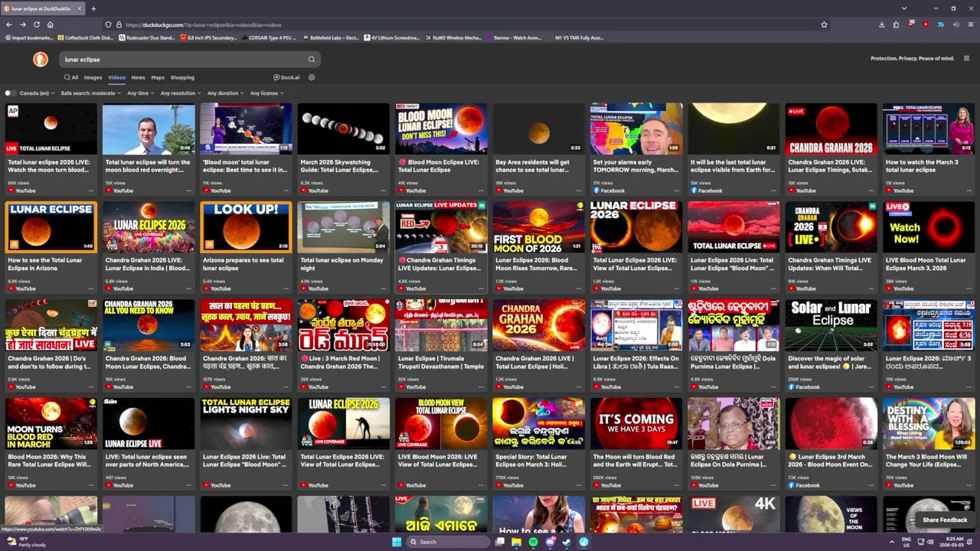Screen dimensions: 980x551
Task: Expand the Canada (en) region dropdown
Action: coord(36,93)
